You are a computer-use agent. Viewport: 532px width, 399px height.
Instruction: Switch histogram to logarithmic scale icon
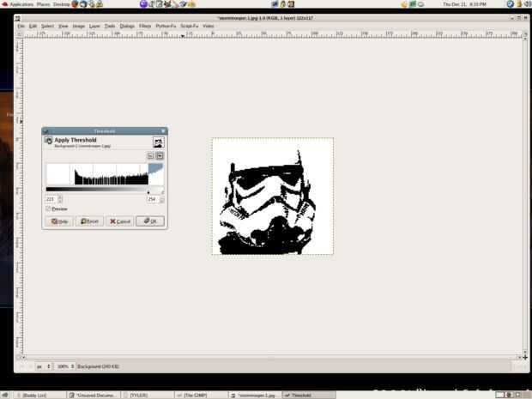pos(160,155)
